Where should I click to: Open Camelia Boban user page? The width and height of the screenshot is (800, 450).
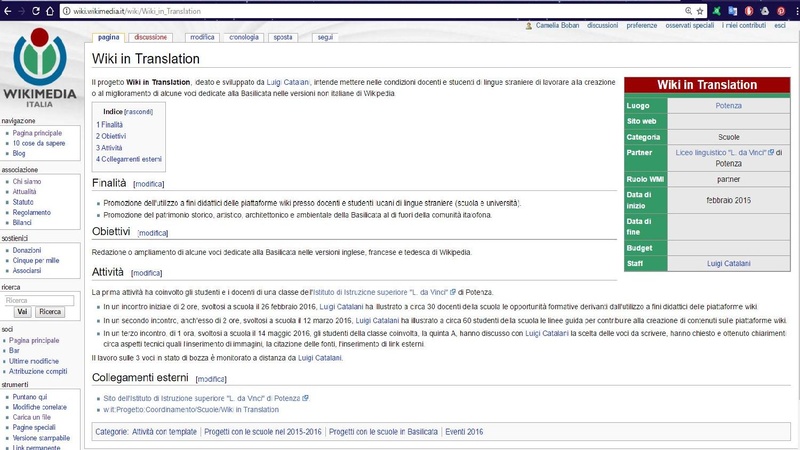[557, 26]
